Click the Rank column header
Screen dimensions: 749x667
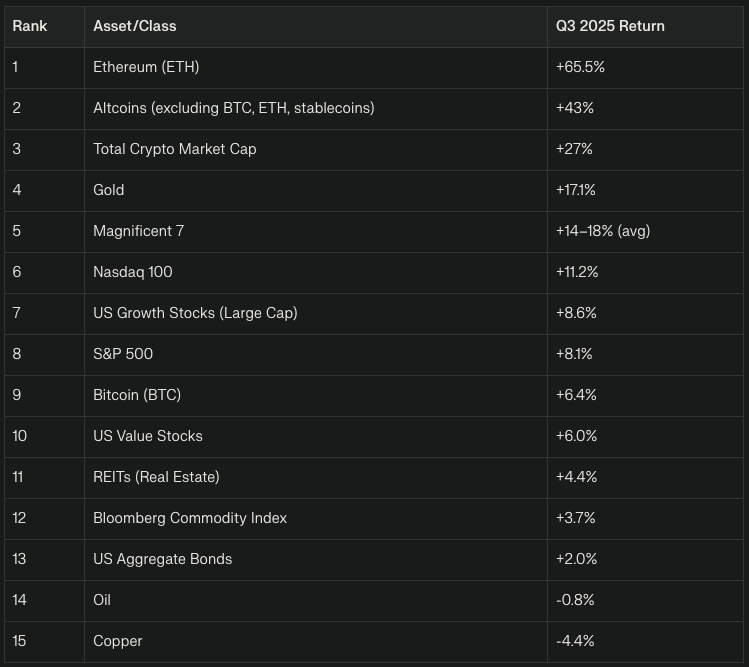[30, 26]
